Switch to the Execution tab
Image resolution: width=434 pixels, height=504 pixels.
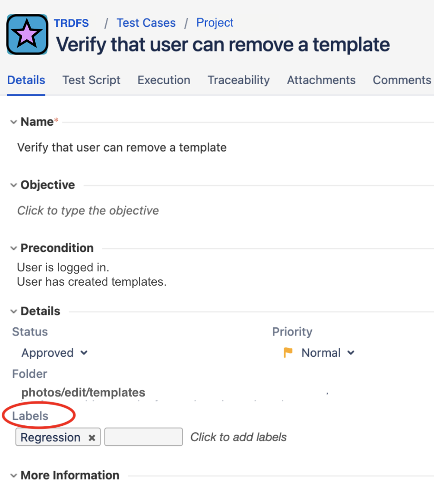164,80
